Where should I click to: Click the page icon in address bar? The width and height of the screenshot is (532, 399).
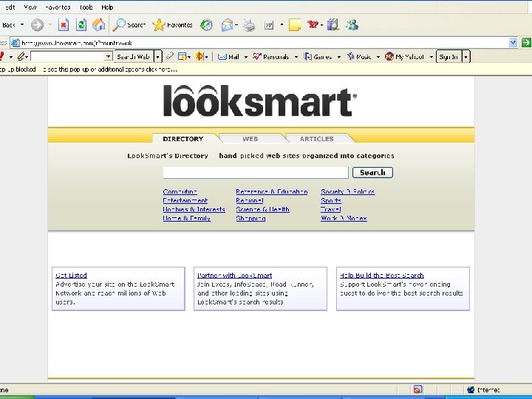pyautogui.click(x=16, y=43)
